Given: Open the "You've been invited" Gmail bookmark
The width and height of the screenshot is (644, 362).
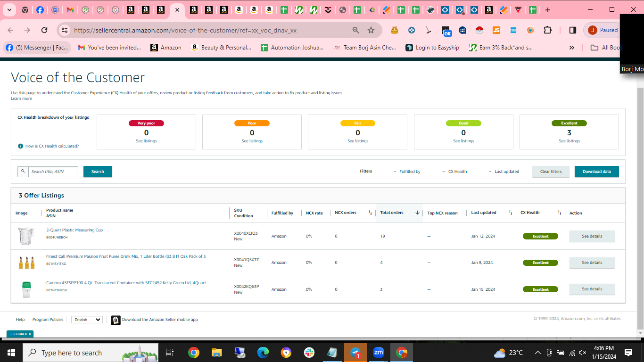Looking at the screenshot, I should [109, 48].
